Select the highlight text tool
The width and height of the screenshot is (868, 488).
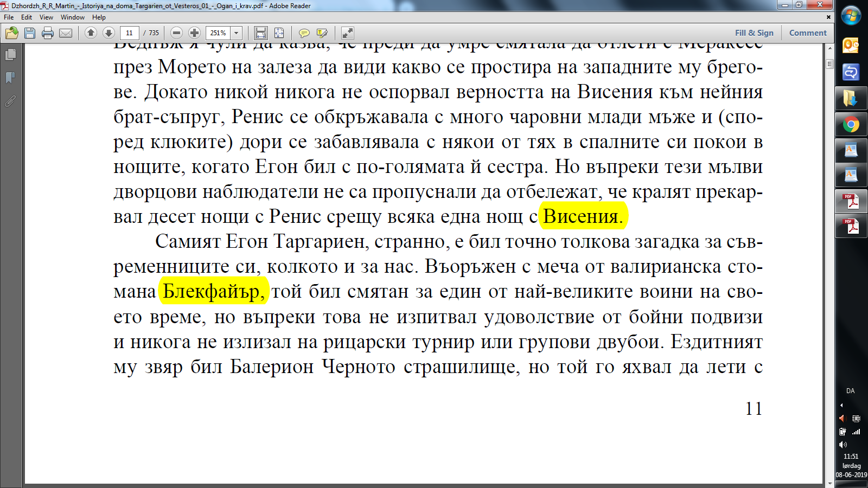pyautogui.click(x=322, y=33)
